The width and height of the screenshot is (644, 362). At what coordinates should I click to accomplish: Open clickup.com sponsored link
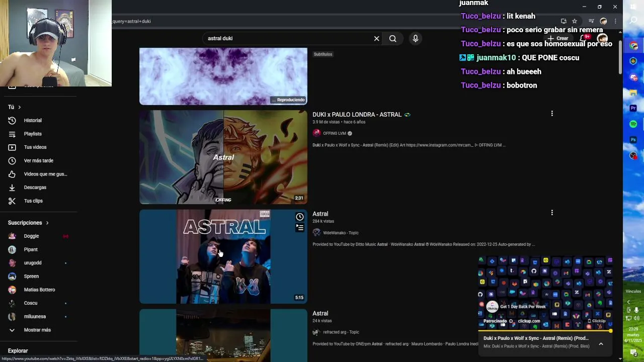[x=529, y=321]
